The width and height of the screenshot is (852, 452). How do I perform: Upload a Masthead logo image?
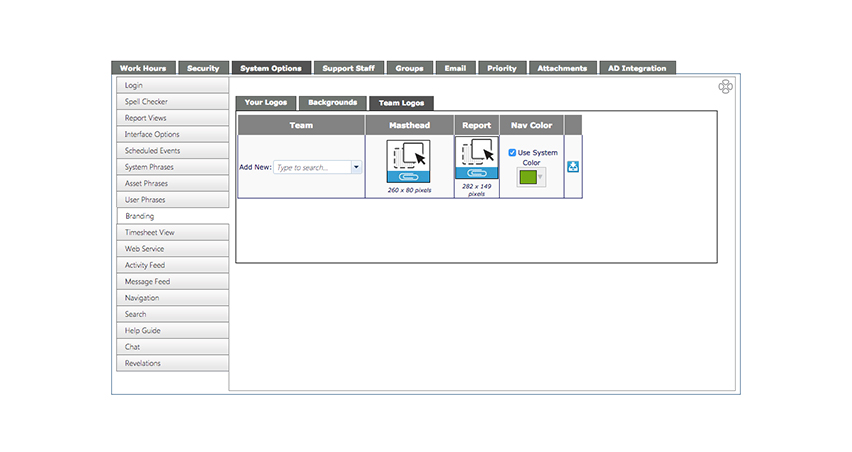[408, 161]
